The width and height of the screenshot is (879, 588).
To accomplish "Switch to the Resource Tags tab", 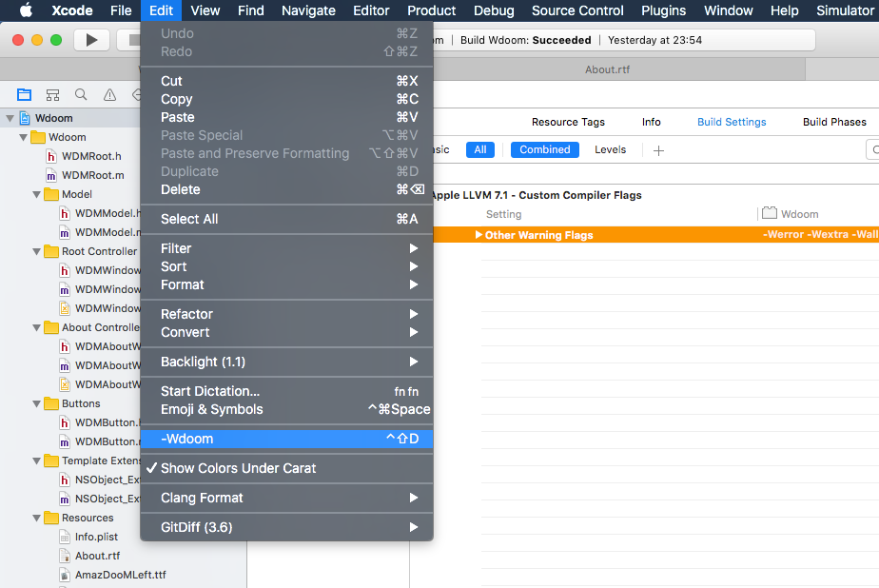I will (568, 122).
